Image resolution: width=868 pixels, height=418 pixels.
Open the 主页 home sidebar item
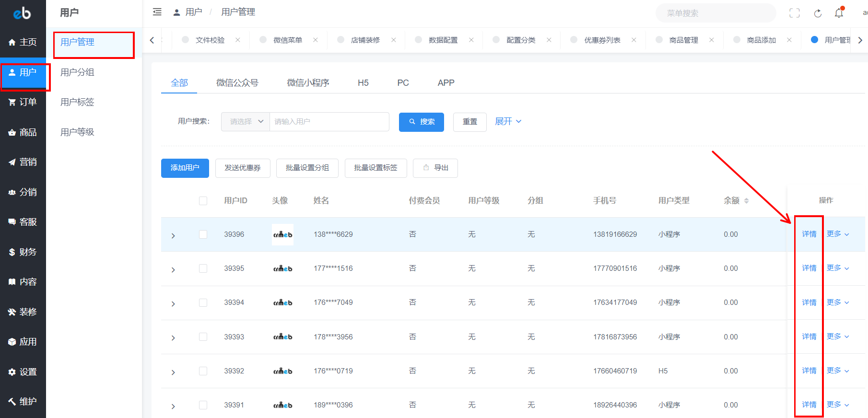click(x=23, y=42)
